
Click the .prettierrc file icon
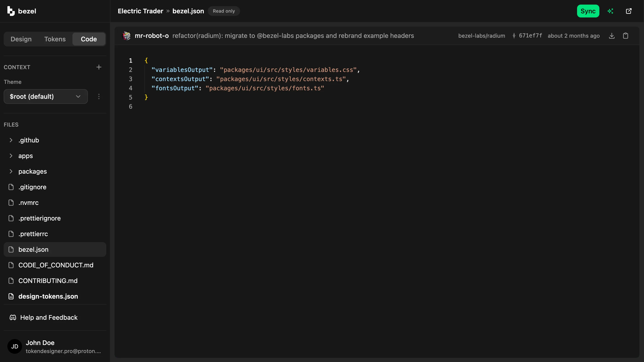click(x=11, y=234)
